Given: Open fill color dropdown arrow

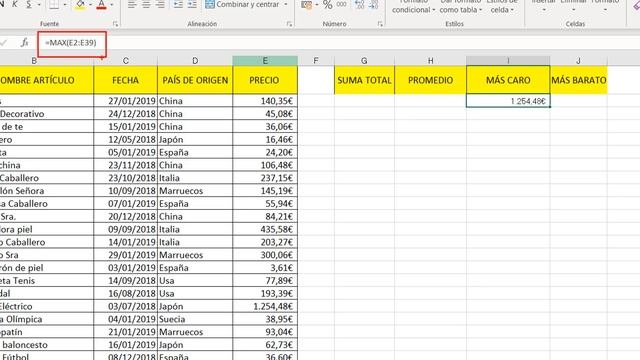Looking at the screenshot, I should [91, 4].
